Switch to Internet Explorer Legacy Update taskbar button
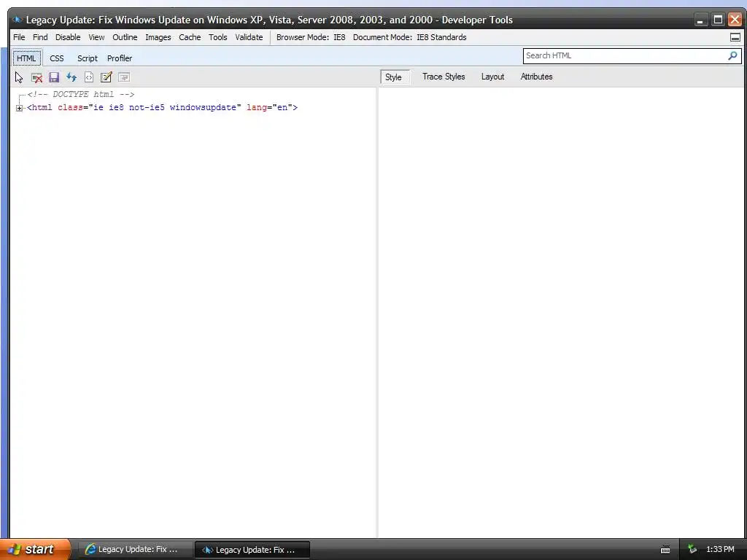This screenshot has height=560, width=747. coord(135,550)
